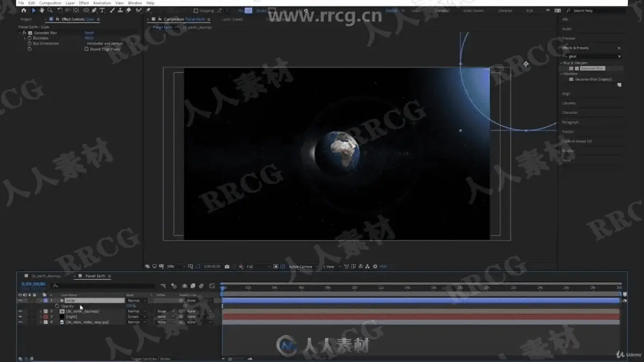Click the Opacity stopwatch in timeline
This screenshot has width=644, height=362.
pyautogui.click(x=57, y=306)
